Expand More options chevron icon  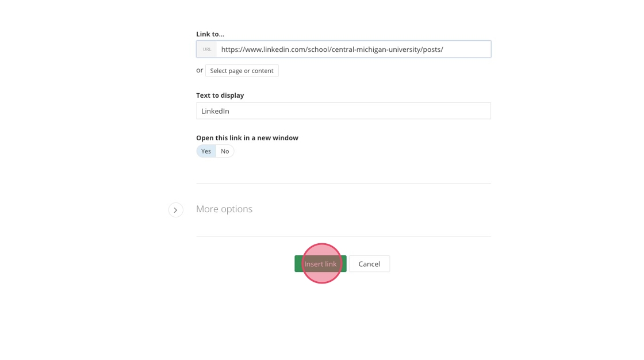coord(176,210)
